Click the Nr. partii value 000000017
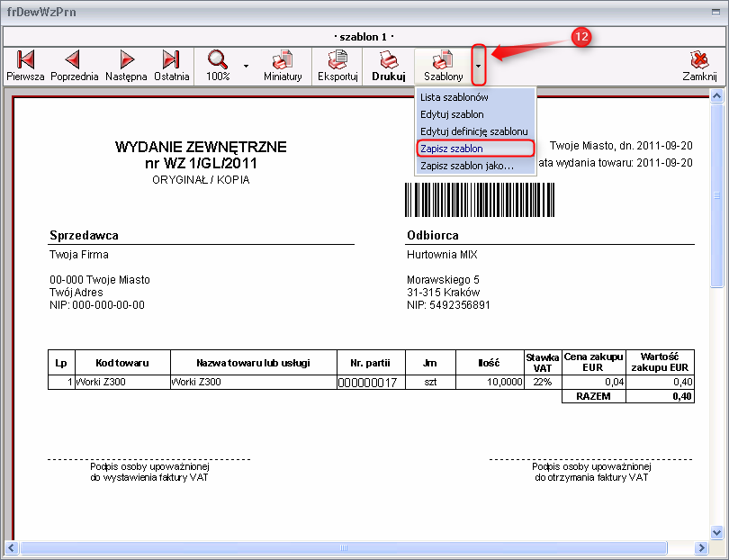This screenshot has width=729, height=560. point(366,383)
